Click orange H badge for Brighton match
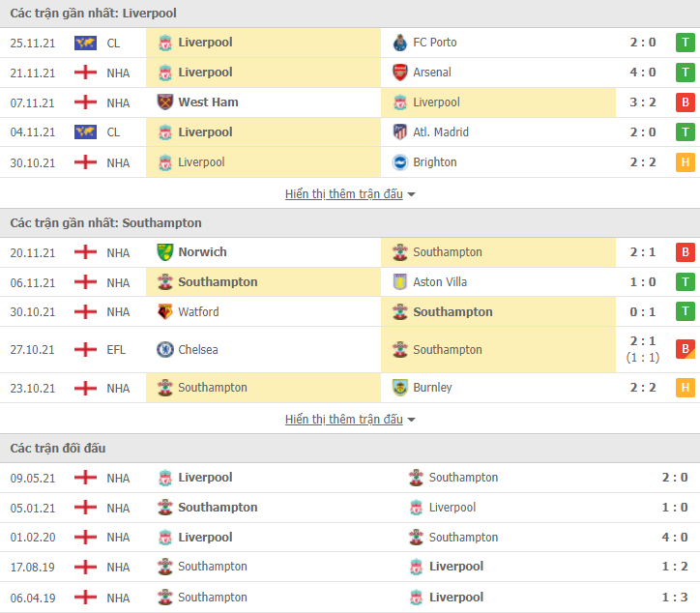 [685, 162]
